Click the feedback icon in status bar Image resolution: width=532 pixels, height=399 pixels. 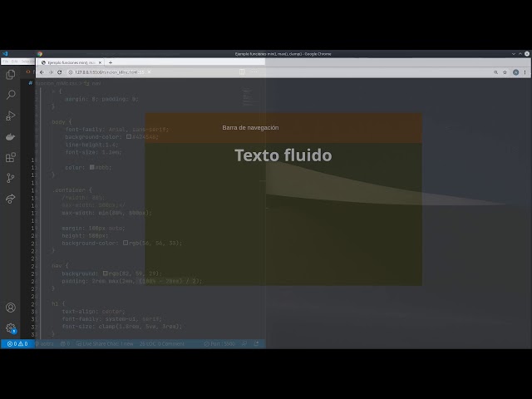point(244,344)
